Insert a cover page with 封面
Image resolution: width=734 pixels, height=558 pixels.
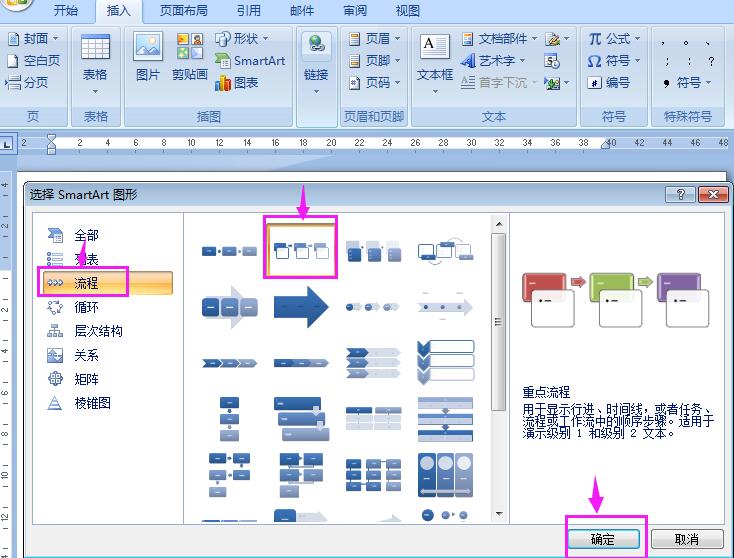tap(33, 38)
